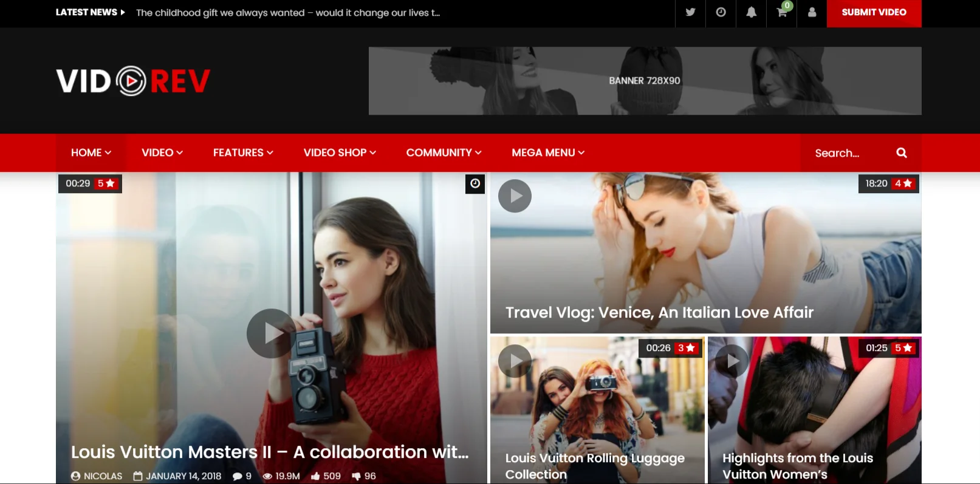
Task: Click the latest news headline link
Action: (288, 13)
